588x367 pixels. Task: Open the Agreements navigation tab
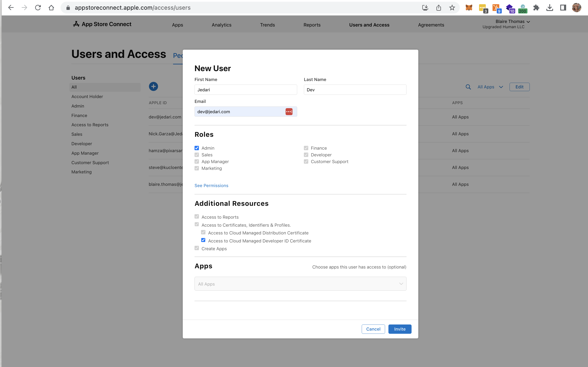pos(431,25)
